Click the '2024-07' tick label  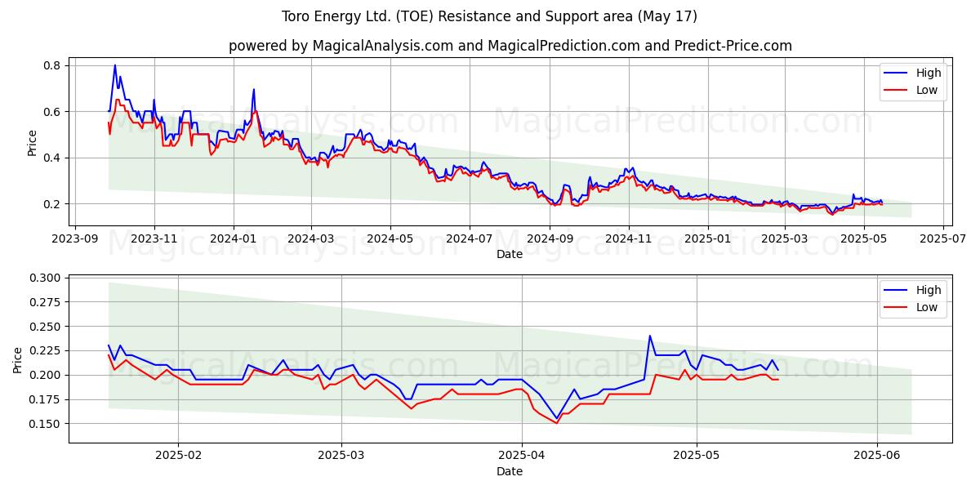(x=469, y=238)
